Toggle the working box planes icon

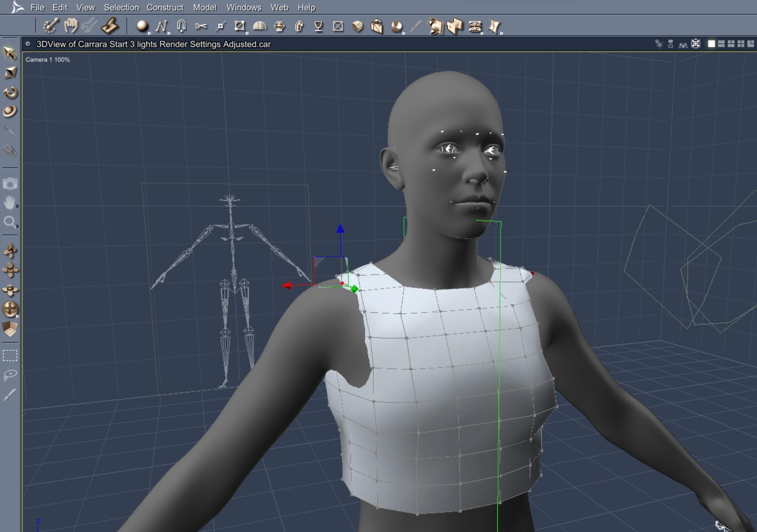pos(10,329)
